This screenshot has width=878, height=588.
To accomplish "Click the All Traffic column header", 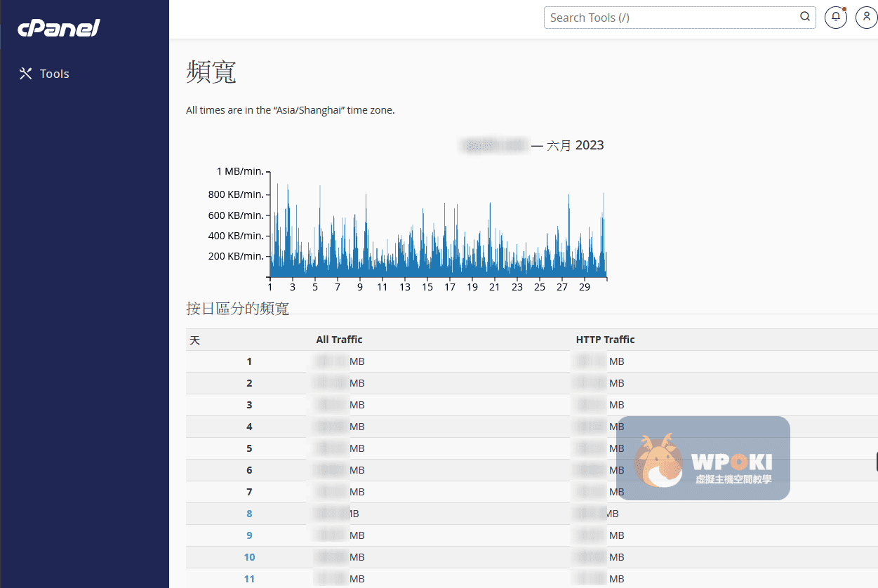I will [339, 340].
